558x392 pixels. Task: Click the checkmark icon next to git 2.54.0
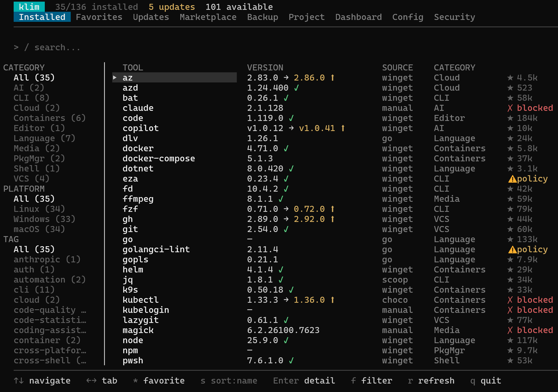[286, 229]
